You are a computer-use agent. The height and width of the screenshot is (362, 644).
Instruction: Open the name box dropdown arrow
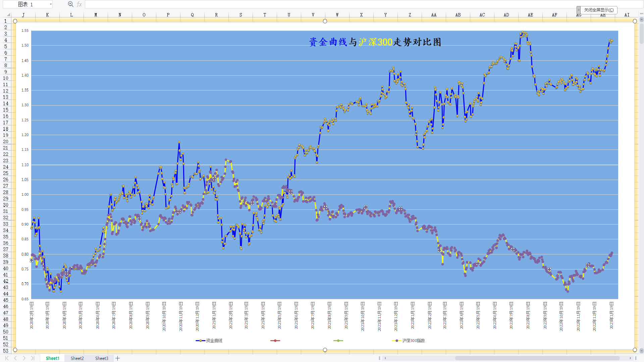[x=51, y=4]
